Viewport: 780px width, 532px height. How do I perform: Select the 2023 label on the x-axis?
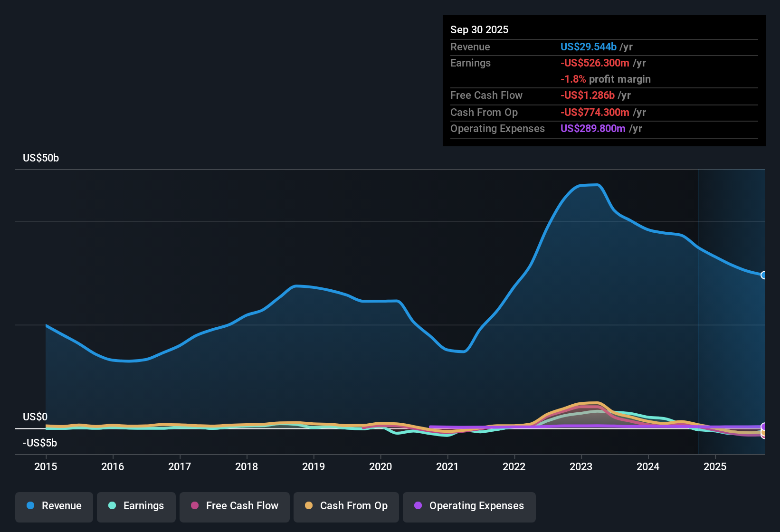coord(581,467)
